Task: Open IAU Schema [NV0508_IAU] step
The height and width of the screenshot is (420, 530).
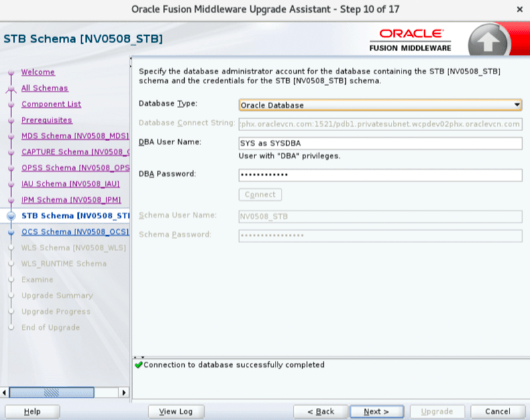Action: pyautogui.click(x=70, y=184)
